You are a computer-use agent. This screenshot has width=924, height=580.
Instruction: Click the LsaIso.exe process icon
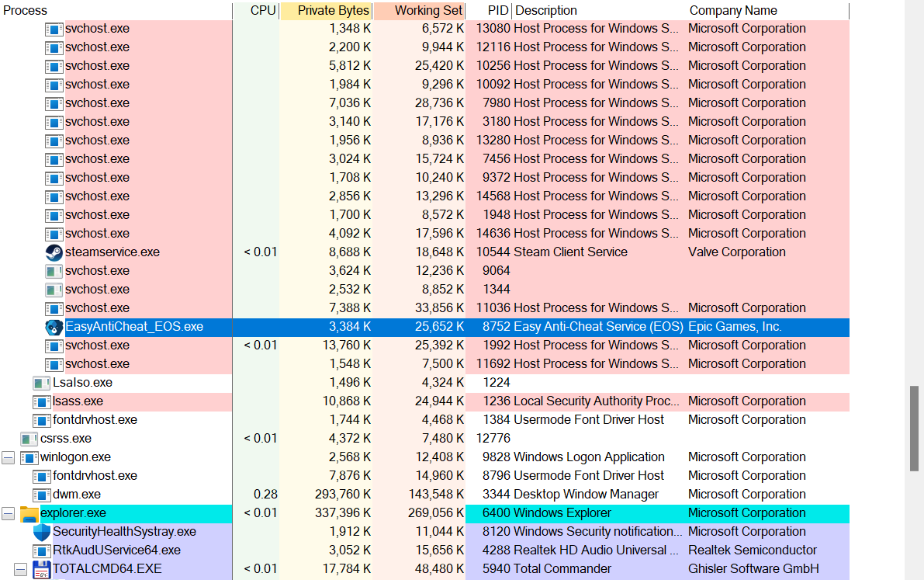42,383
